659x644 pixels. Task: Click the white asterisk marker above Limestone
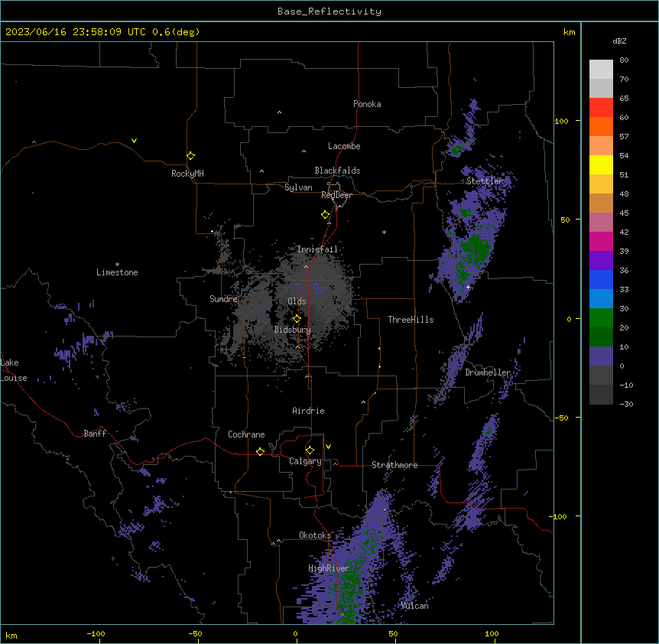click(x=117, y=265)
